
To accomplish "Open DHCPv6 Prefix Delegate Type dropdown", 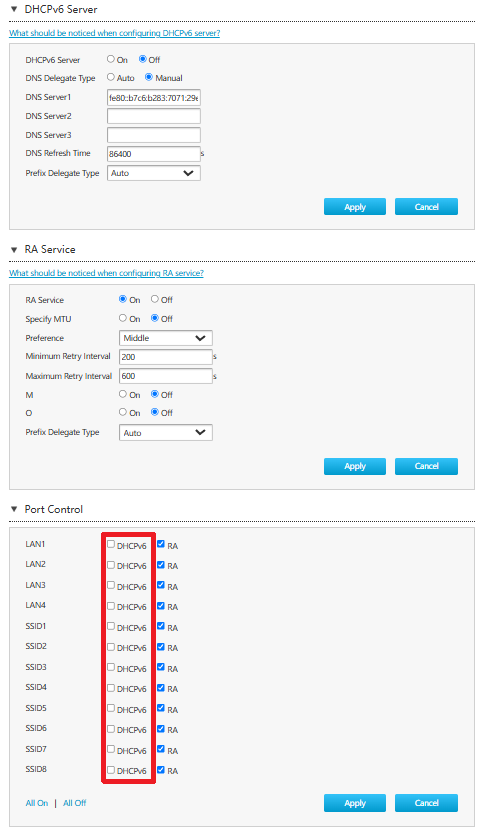I will coord(154,173).
